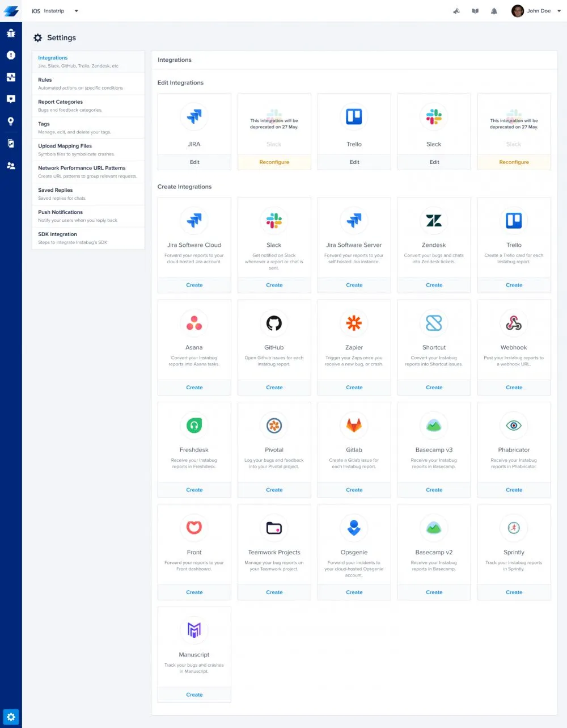This screenshot has width=567, height=728.
Task: Edit the existing Slack integration
Action: click(x=434, y=162)
